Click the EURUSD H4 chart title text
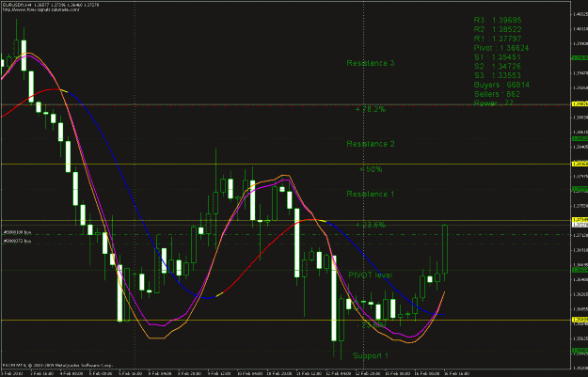Screen dimensions: 588x377 point(52,5)
